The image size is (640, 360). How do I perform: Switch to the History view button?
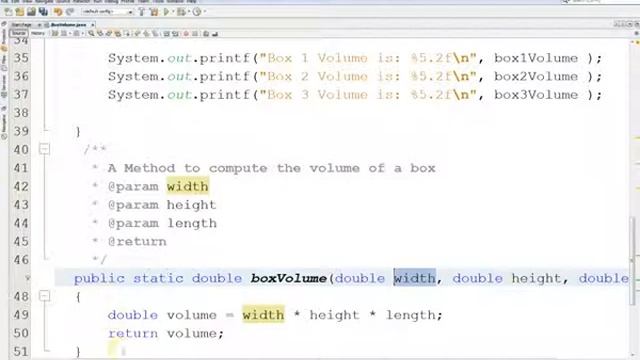[x=38, y=33]
